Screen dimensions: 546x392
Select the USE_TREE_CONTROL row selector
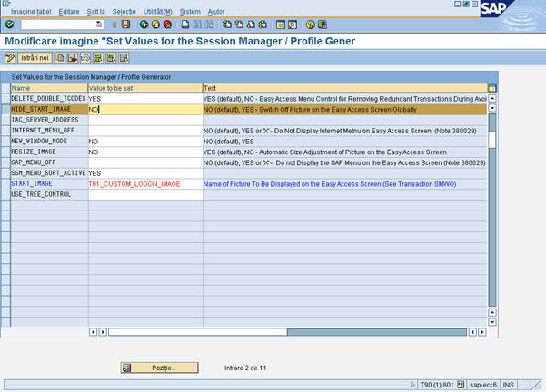(5, 194)
